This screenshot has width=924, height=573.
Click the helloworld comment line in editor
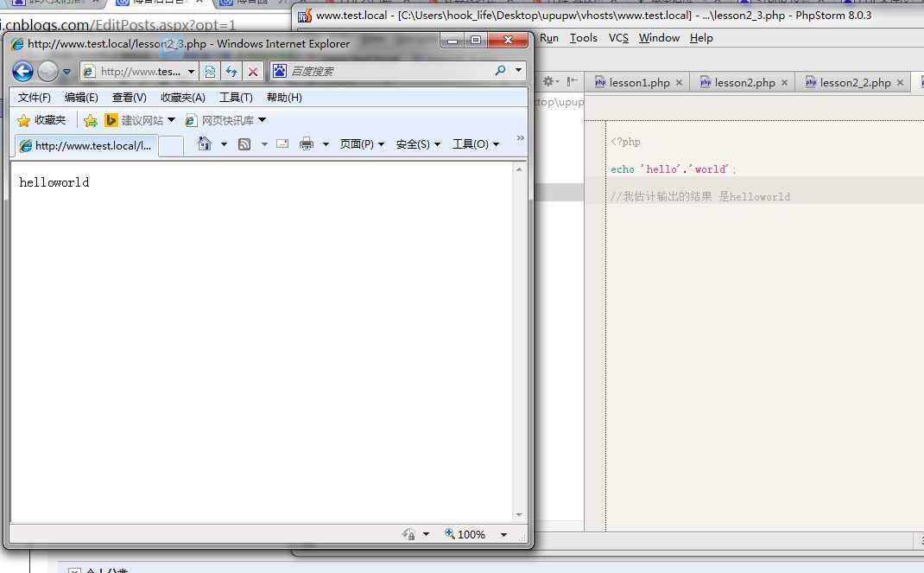pos(700,196)
